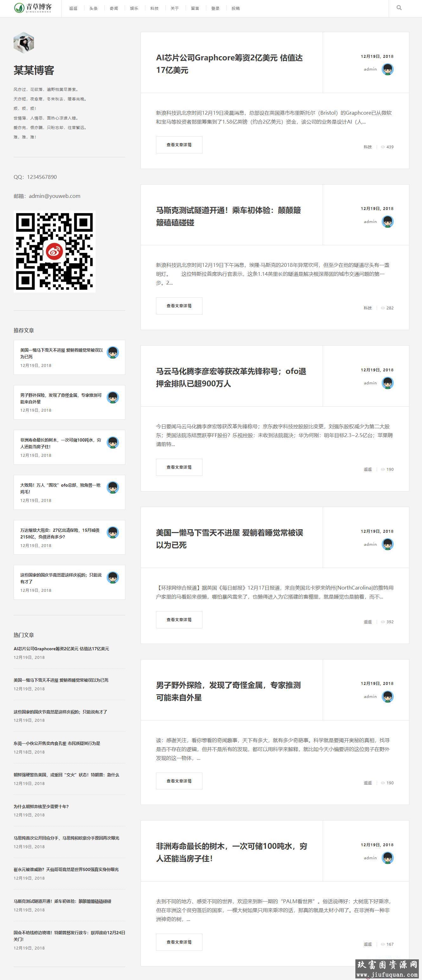Click 查看文章详情 under the 男子野外探险 article

[x=179, y=781]
